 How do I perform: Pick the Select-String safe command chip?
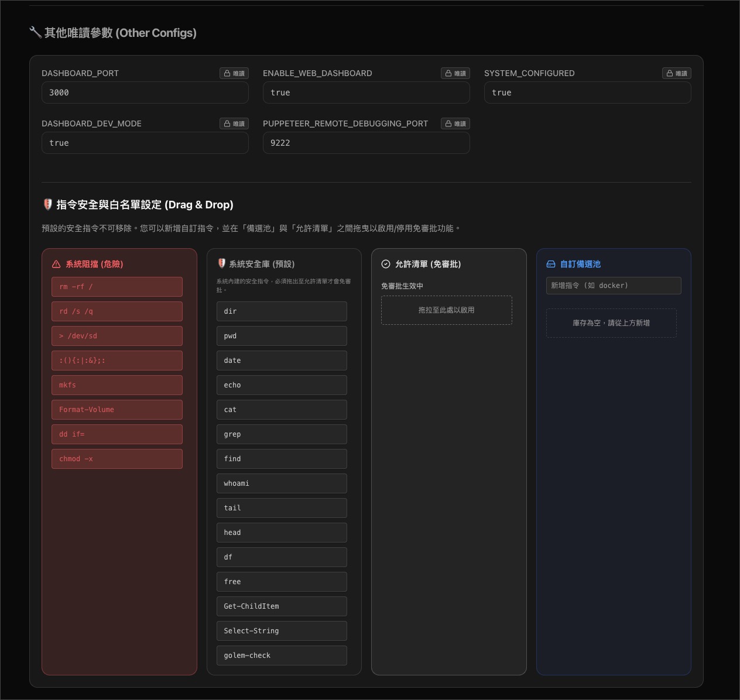tap(282, 631)
